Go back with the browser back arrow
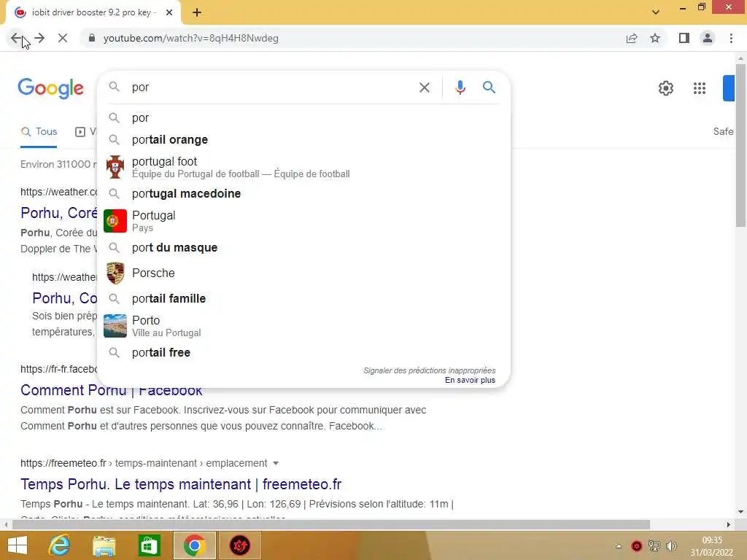The width and height of the screenshot is (747, 560). coord(16,38)
